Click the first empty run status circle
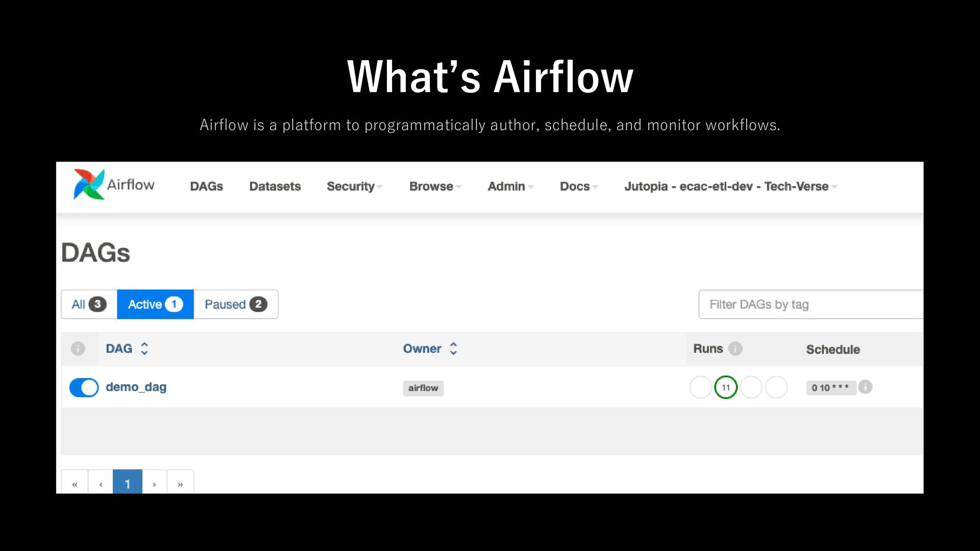 [x=700, y=387]
